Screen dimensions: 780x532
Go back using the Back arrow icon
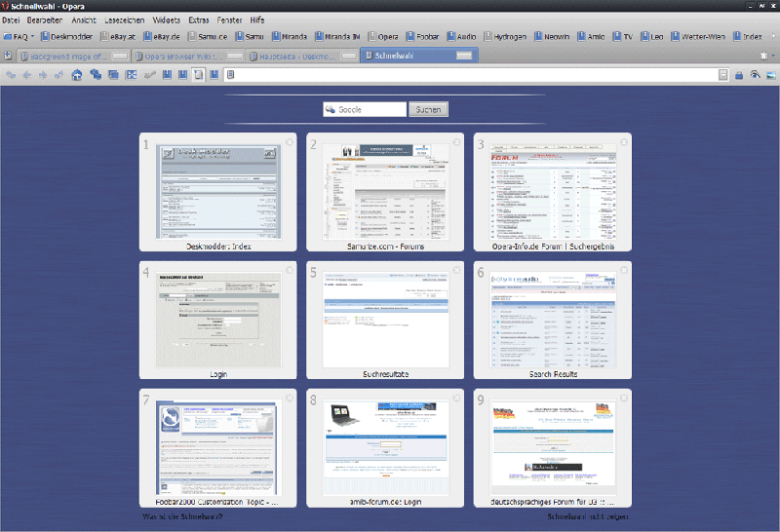(27, 75)
